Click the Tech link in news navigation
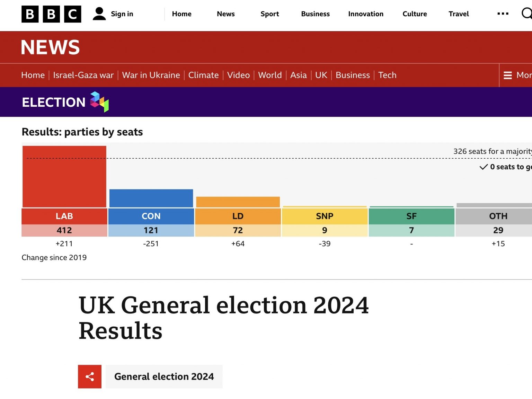The width and height of the screenshot is (532, 399). pyautogui.click(x=387, y=75)
